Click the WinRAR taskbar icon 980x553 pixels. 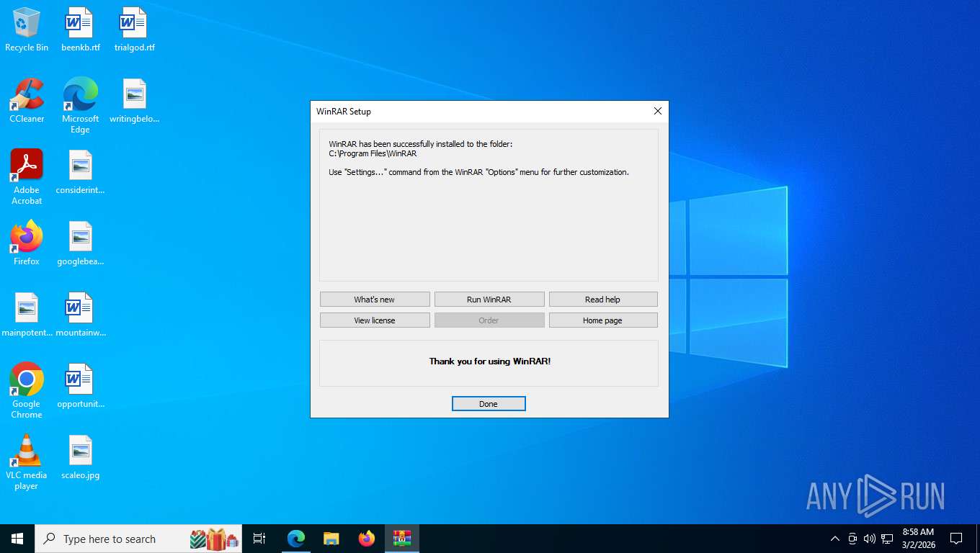pos(401,539)
